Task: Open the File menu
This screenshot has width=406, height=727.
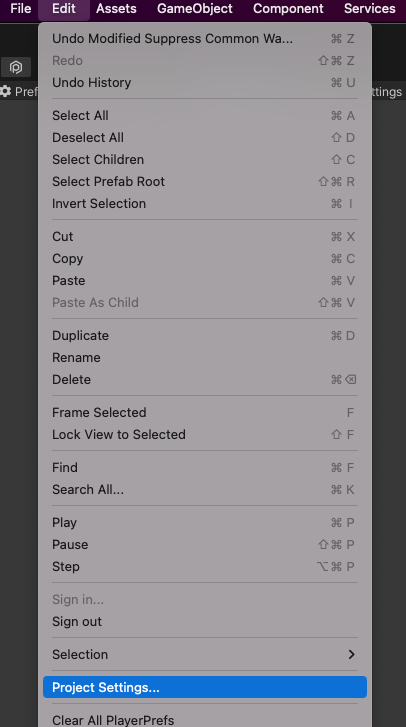Action: click(20, 8)
